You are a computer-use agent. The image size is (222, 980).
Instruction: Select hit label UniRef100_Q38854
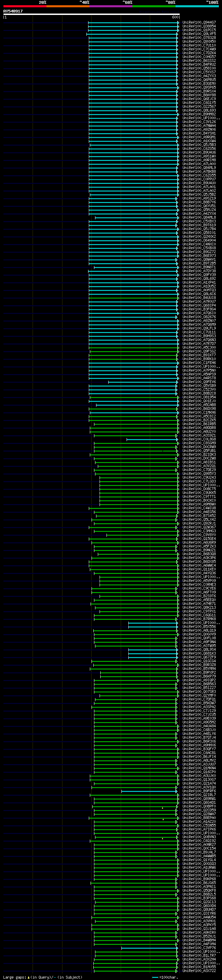click(199, 26)
